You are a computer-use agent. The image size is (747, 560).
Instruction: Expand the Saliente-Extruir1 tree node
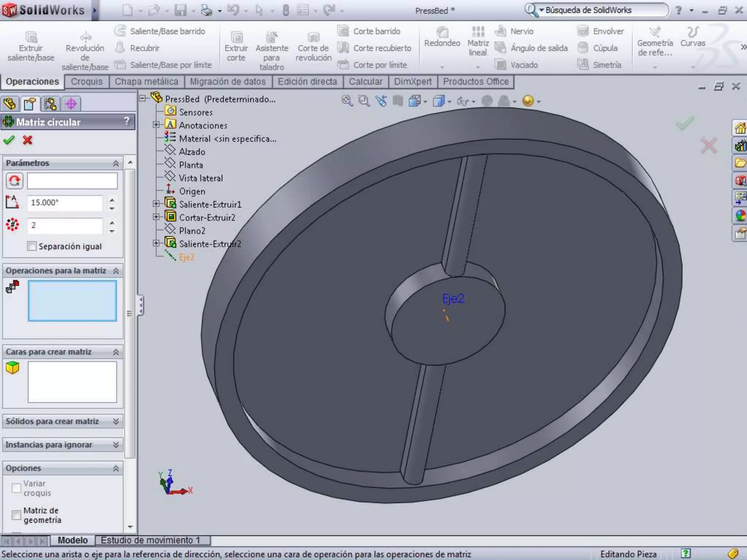[x=156, y=204]
